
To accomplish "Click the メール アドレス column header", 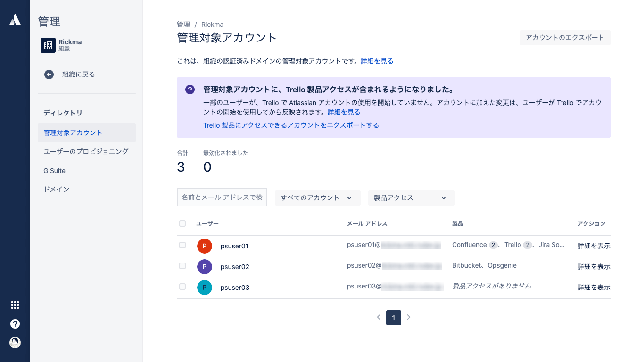I will point(367,224).
